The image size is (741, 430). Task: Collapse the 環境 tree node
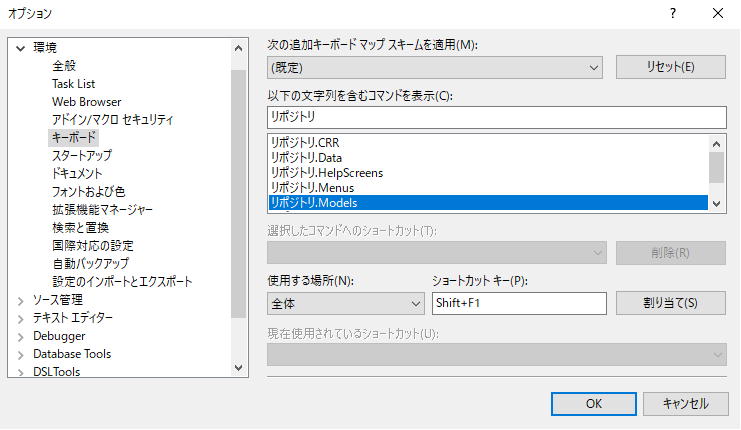coord(20,48)
